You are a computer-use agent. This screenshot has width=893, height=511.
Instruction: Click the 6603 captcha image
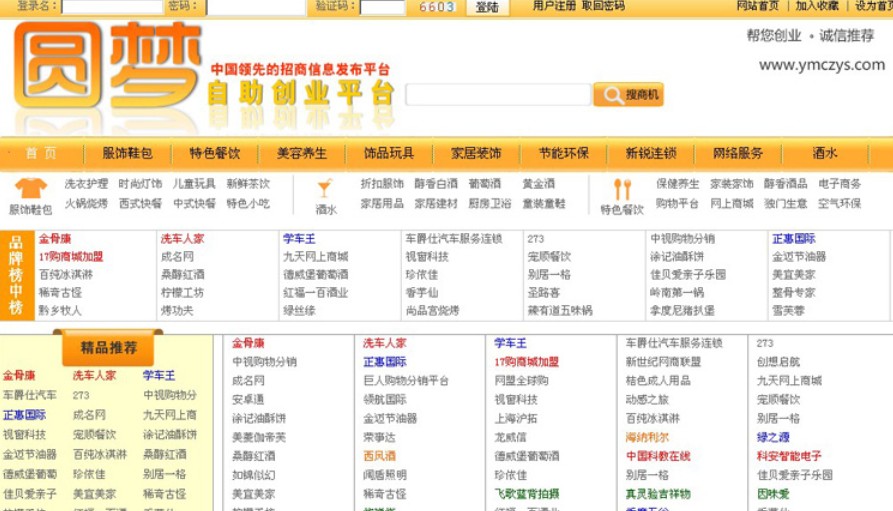437,7
